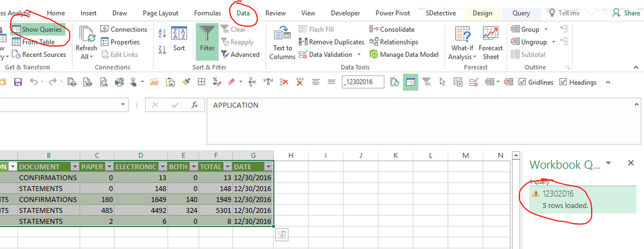Image resolution: width=644 pixels, height=249 pixels.
Task: Open the TOTAL column filter dropdown
Action: 228,166
